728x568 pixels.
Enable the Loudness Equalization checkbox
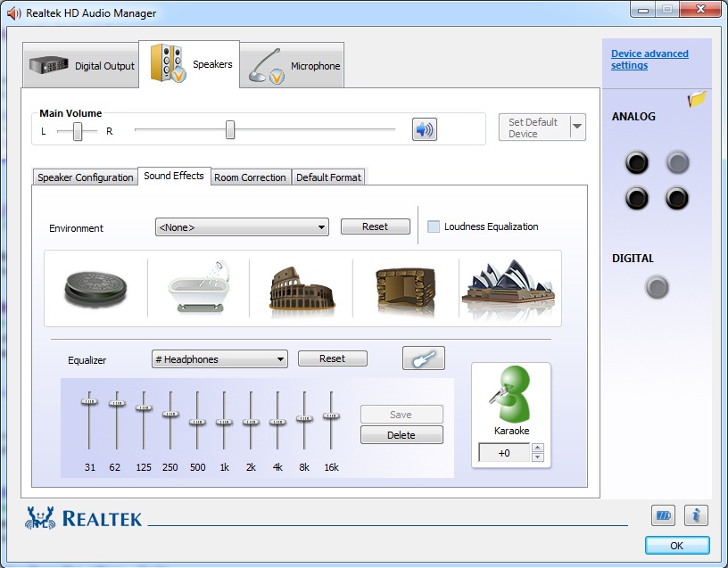(434, 226)
